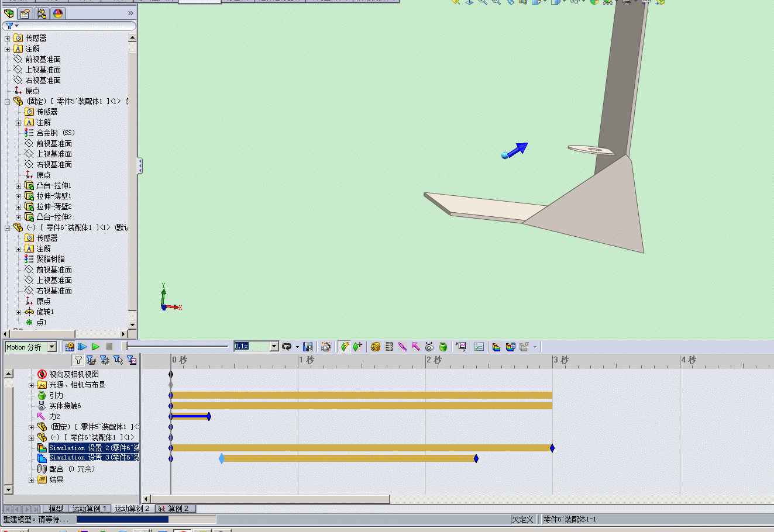Click the Calculate motion study button
Image resolution: width=774 pixels, height=532 pixels.
click(x=70, y=347)
